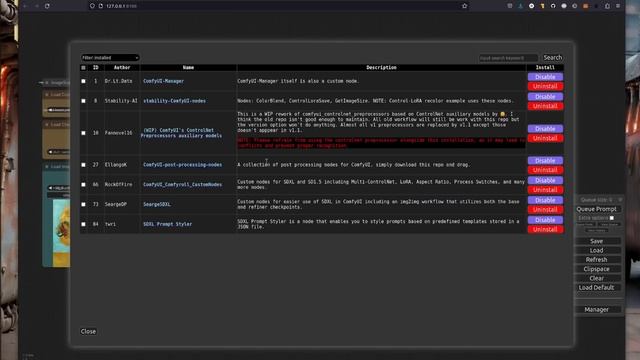Click the Load button in side panel
The image size is (640, 360).
(596, 251)
